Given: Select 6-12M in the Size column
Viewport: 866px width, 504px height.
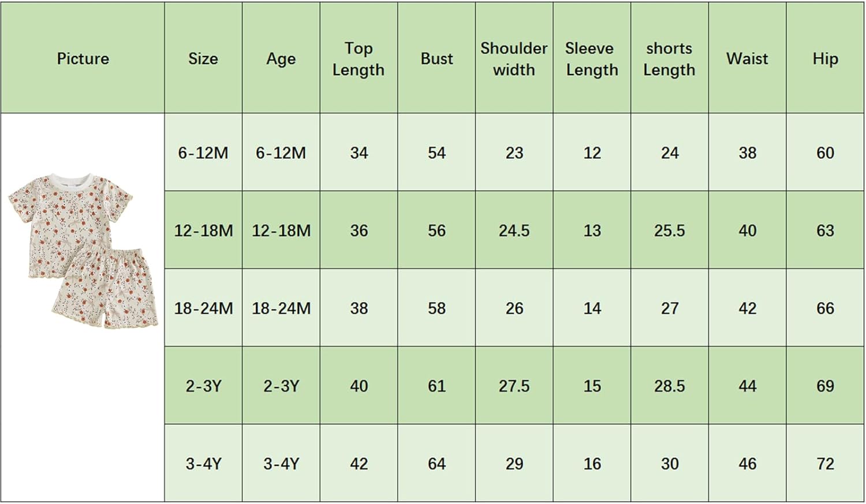Looking at the screenshot, I should point(203,153).
